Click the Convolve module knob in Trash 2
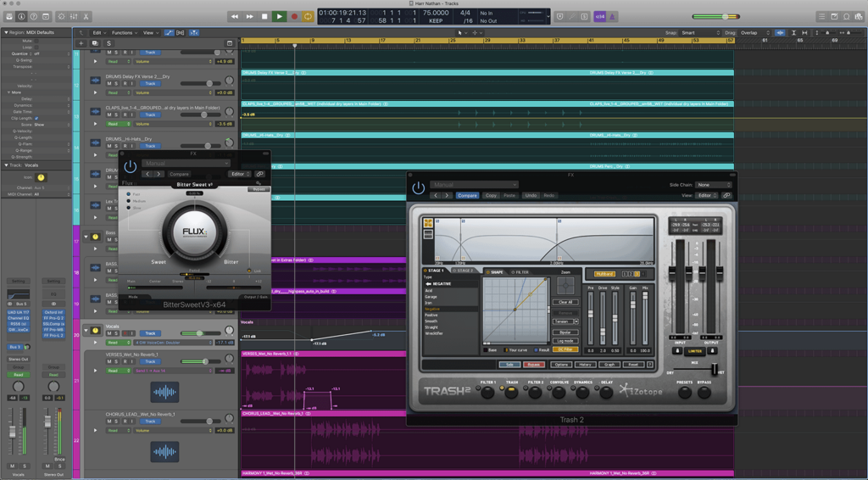 coord(559,393)
